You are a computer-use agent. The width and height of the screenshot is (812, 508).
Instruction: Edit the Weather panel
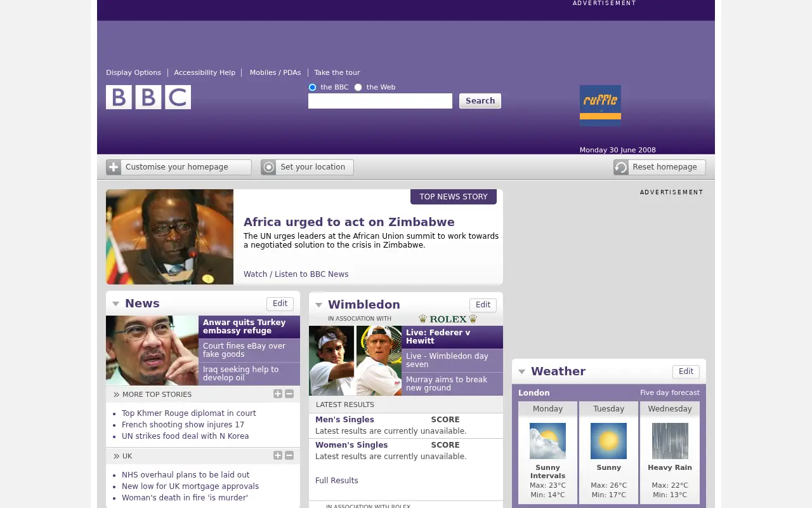686,371
